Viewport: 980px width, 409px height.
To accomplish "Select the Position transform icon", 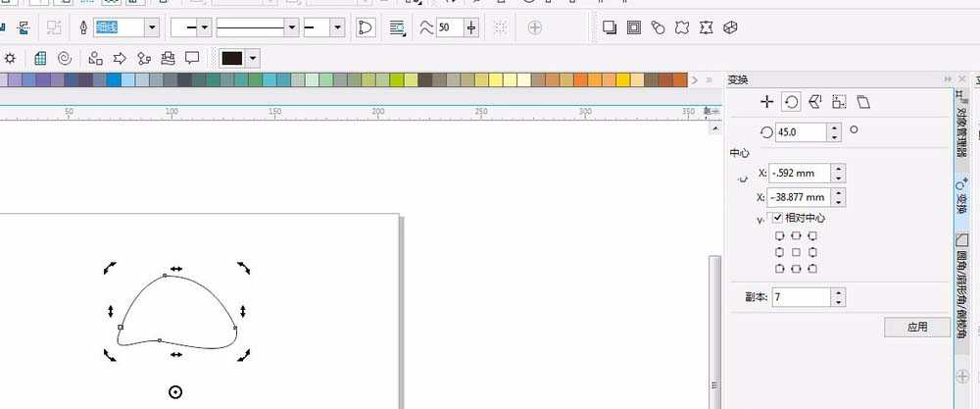I will coord(767,102).
